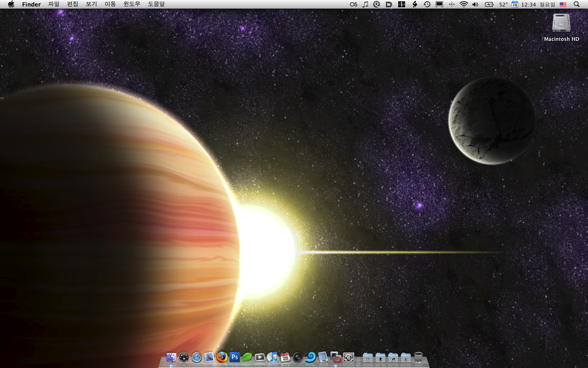Open the 파일 menu

[x=54, y=4]
